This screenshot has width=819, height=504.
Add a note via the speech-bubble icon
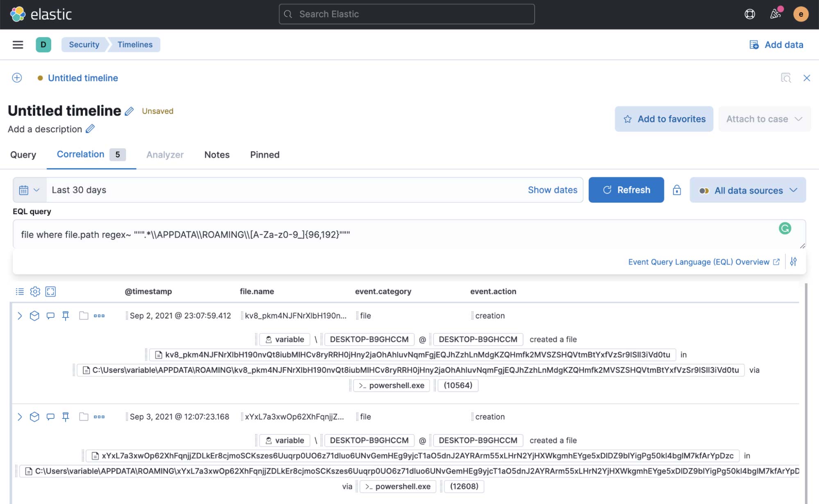[50, 316]
